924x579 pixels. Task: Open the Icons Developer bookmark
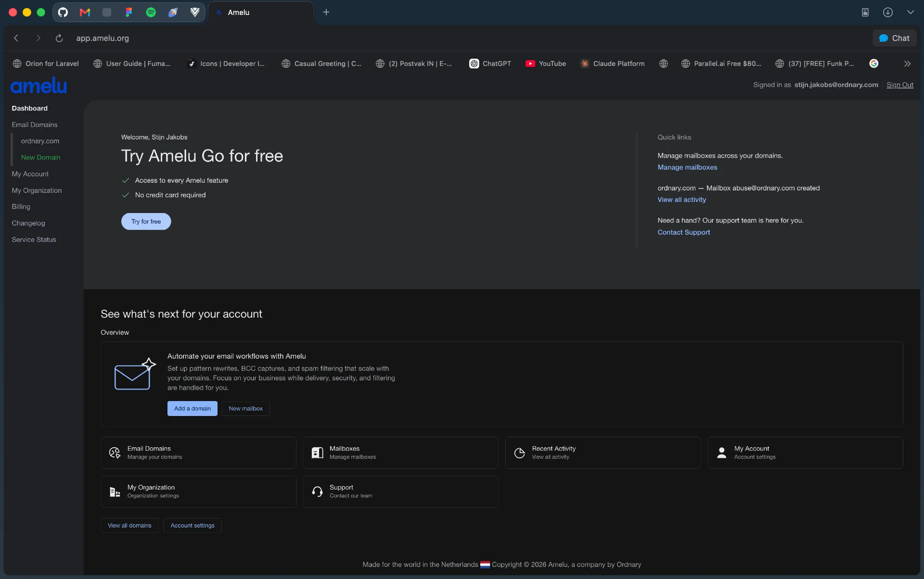click(226, 63)
